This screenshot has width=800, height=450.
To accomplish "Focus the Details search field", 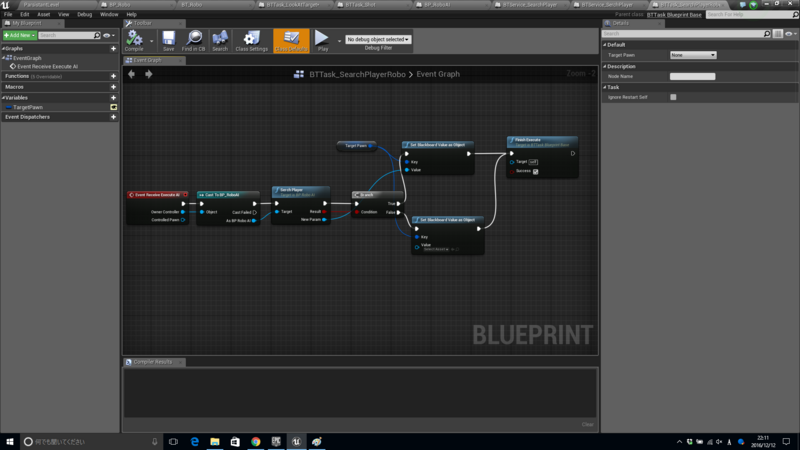I will tap(686, 34).
